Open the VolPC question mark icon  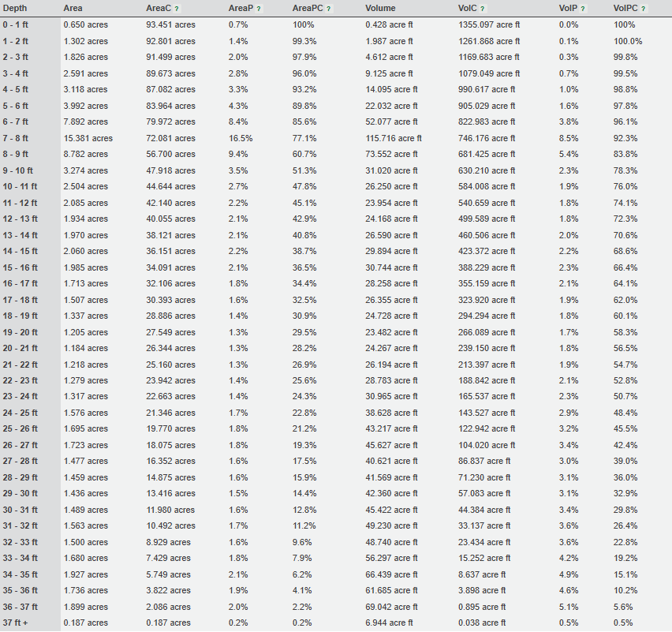click(x=644, y=9)
